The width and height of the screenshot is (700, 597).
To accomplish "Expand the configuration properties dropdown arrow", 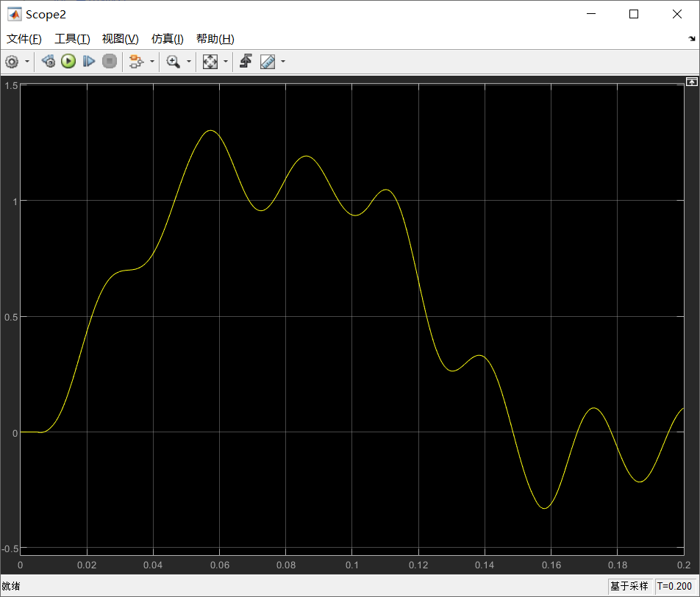I will (x=26, y=62).
